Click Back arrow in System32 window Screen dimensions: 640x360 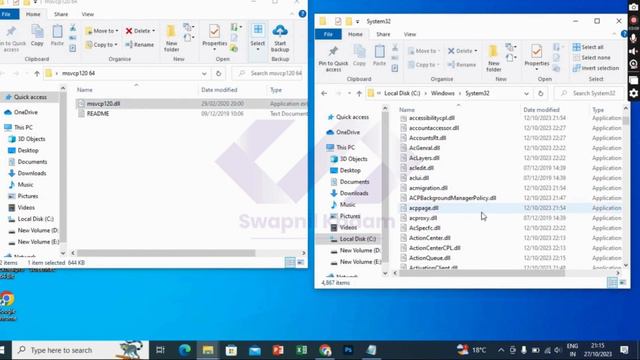click(324, 93)
